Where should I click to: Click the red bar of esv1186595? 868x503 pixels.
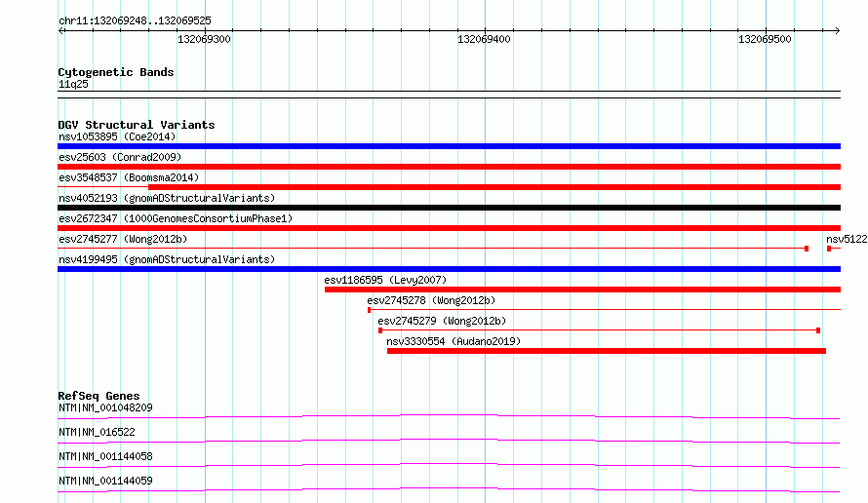pyautogui.click(x=582, y=290)
